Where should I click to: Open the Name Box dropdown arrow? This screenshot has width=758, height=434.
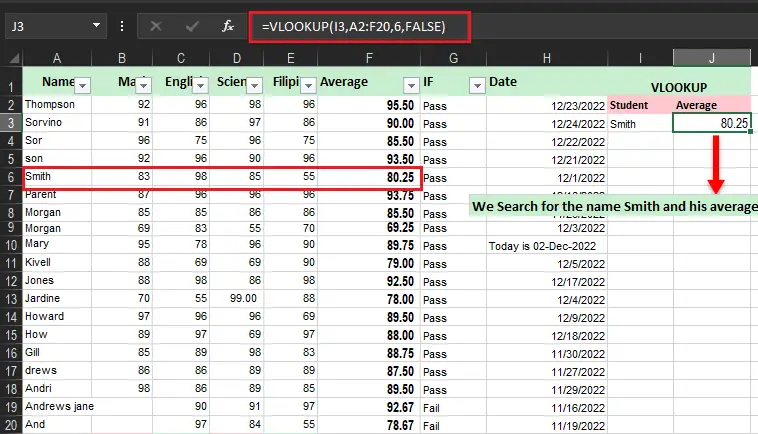[x=96, y=25]
